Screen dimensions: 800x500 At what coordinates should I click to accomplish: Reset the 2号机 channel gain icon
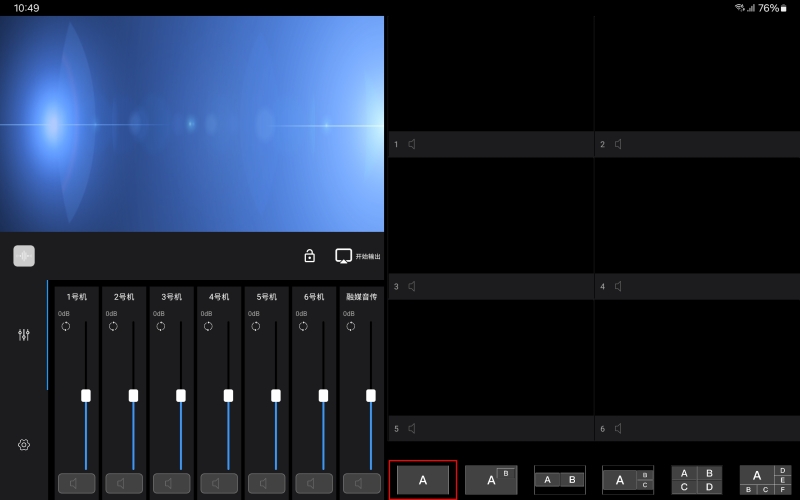[113, 326]
